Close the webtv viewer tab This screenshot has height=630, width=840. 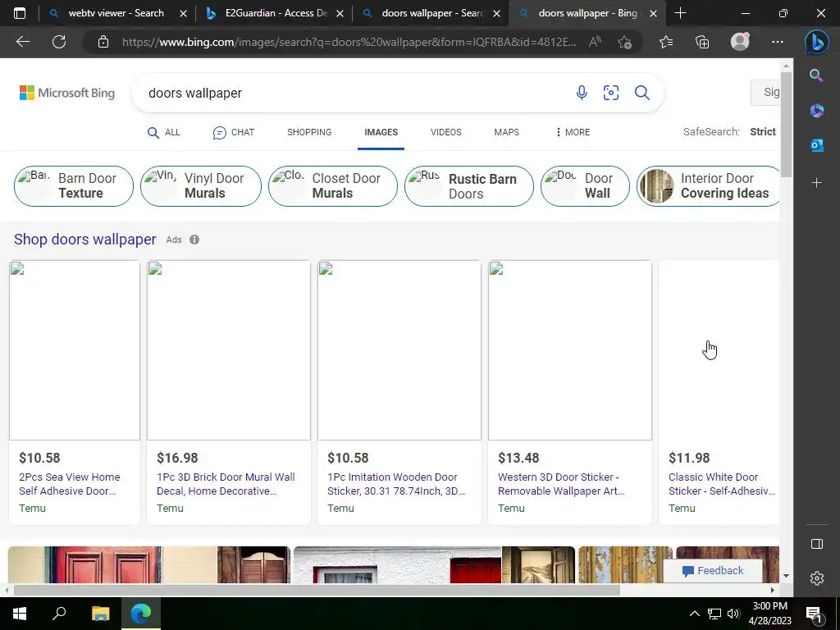pos(183,13)
